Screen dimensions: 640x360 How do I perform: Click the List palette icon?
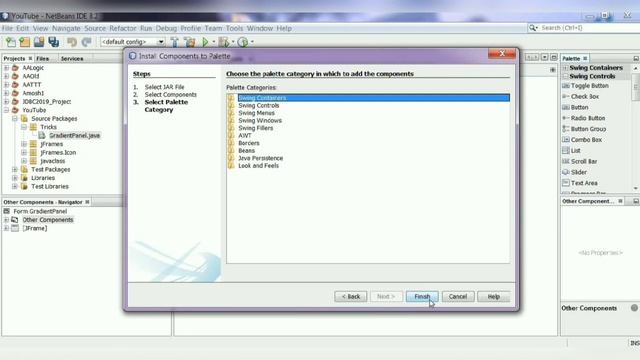click(x=566, y=150)
